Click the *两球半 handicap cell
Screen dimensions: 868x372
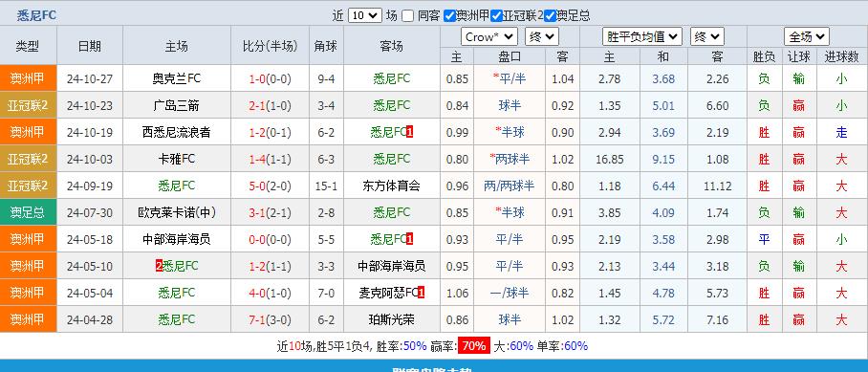[510, 159]
